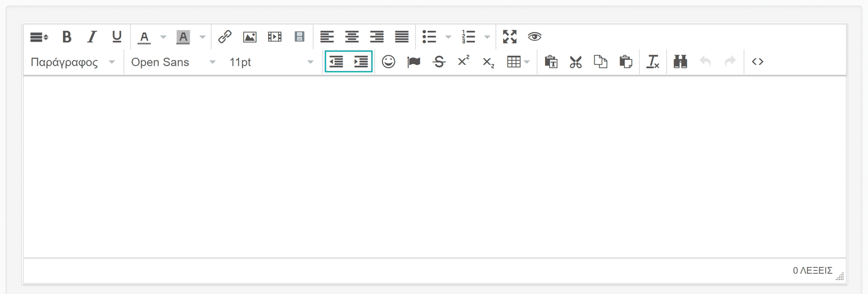
Task: Open the emoticons picker
Action: (x=389, y=62)
